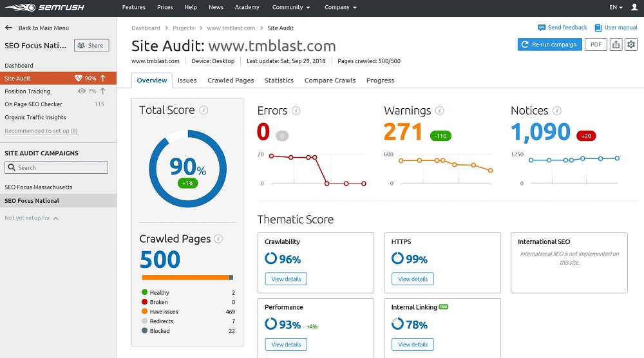This screenshot has width=644, height=358.
Task: Click the Site Audit upward trend arrow
Action: pos(102,78)
